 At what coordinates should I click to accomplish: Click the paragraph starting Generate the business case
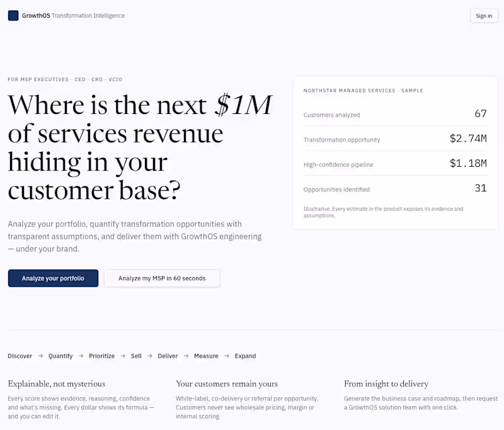click(x=421, y=403)
